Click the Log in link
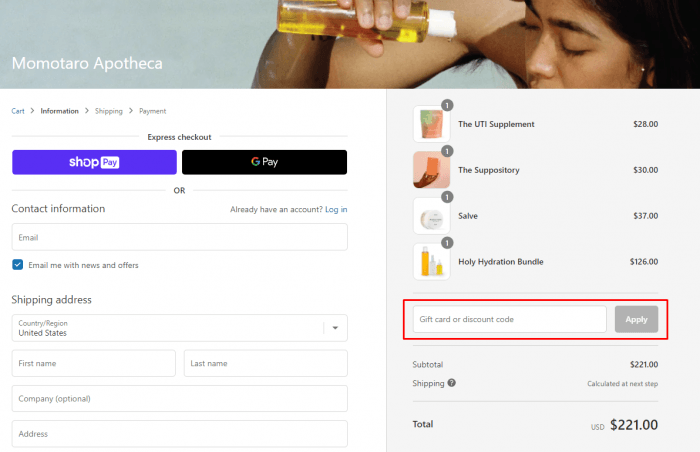 pyautogui.click(x=336, y=209)
